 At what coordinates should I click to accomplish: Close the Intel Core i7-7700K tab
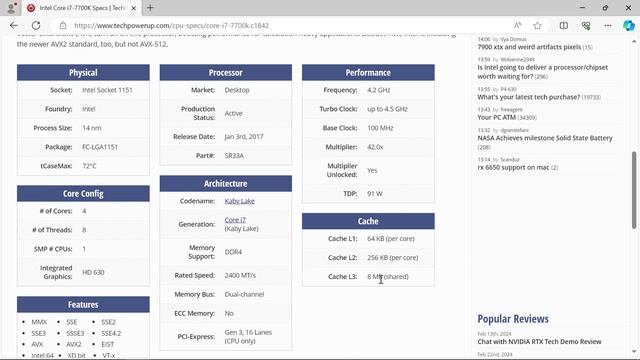133,8
